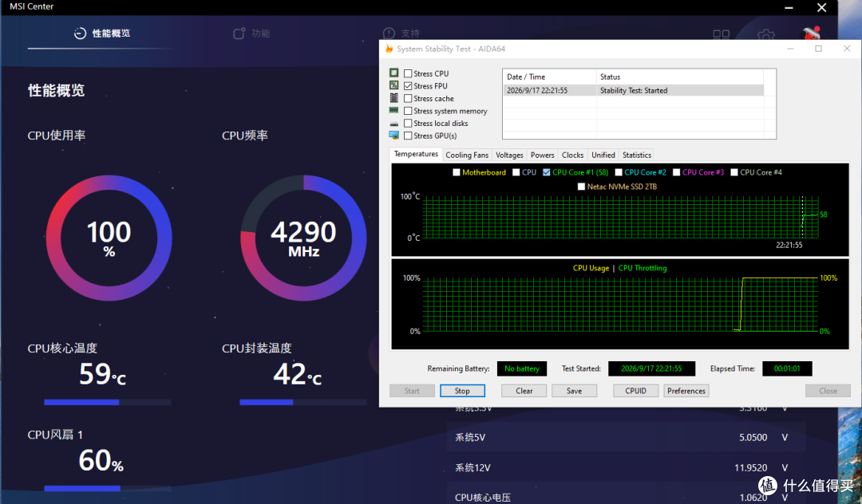Enable the Stress CPU checkbox
Viewport: 862px width, 504px height.
coord(408,73)
